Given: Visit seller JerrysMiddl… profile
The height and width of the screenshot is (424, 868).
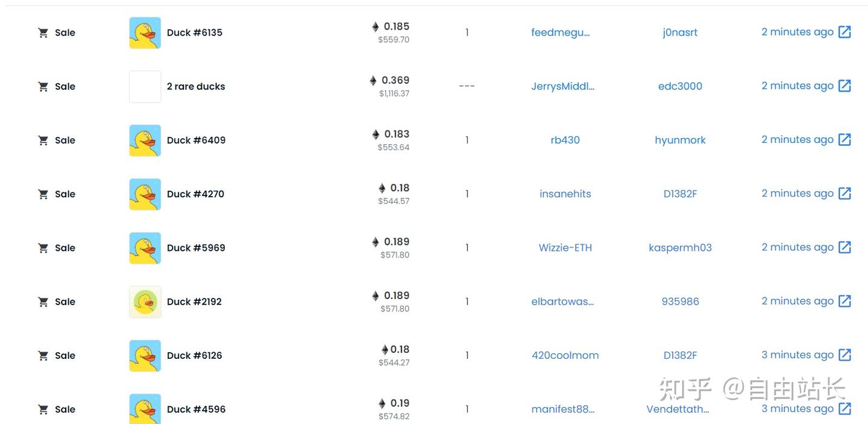Looking at the screenshot, I should [x=562, y=86].
